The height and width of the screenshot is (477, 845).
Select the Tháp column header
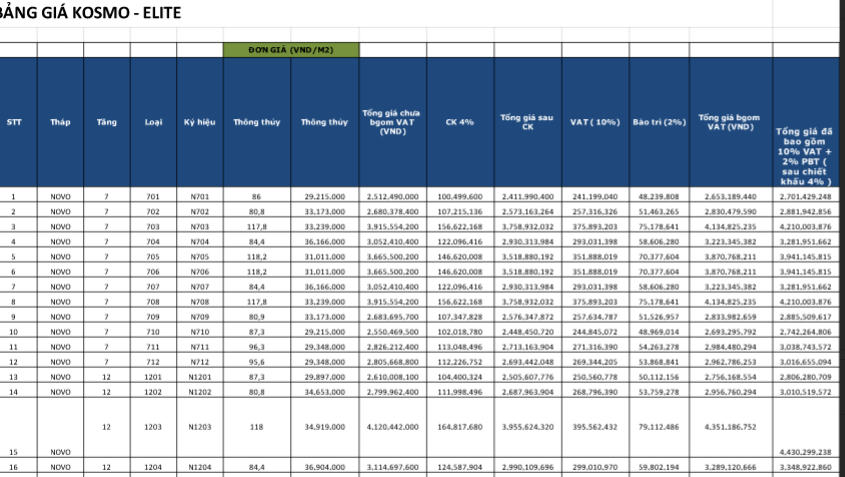click(60, 122)
